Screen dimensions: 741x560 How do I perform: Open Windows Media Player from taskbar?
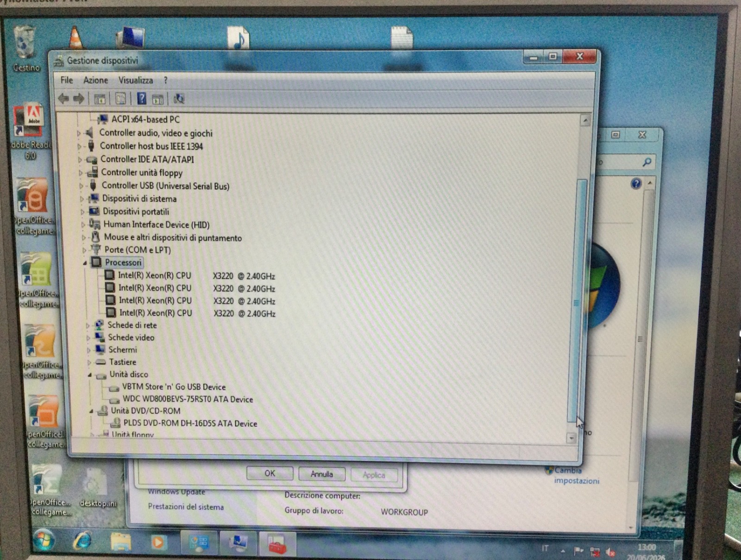click(158, 542)
